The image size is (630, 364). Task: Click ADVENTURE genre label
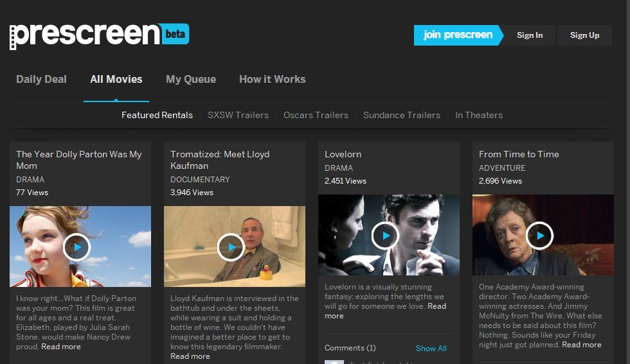click(502, 168)
